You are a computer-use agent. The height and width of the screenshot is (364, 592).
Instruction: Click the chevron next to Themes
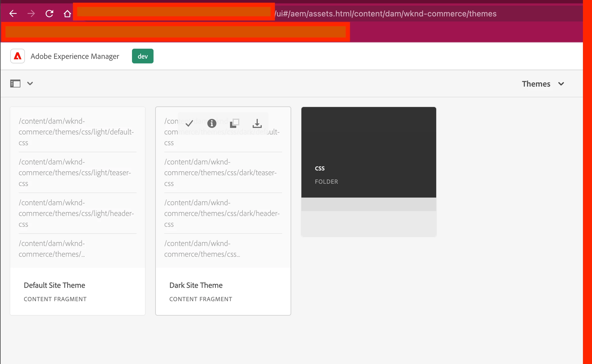pos(561,84)
